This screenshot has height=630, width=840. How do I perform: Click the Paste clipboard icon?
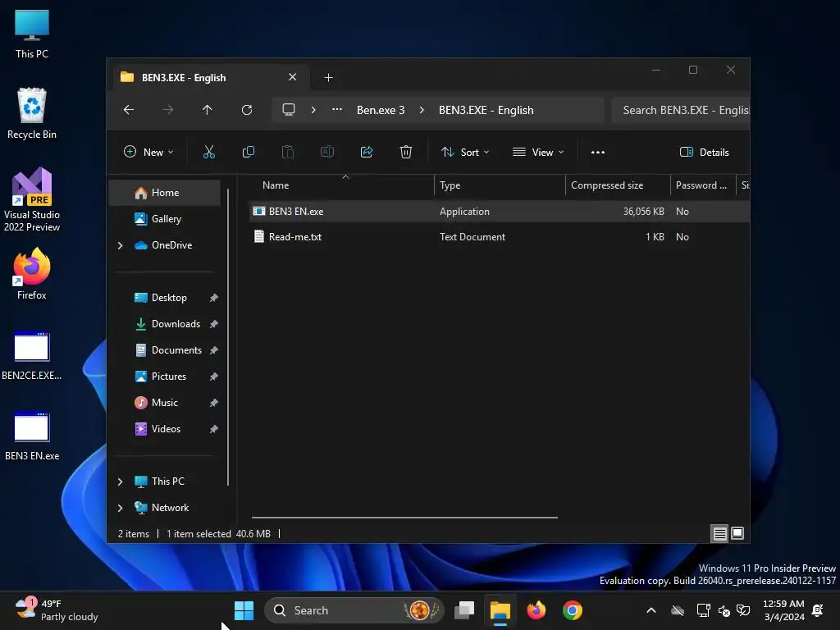click(288, 152)
